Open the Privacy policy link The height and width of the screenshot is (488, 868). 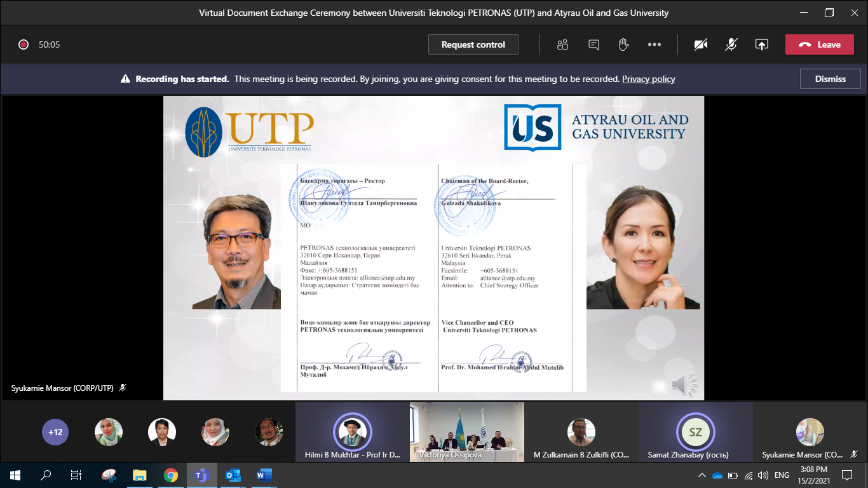coord(649,79)
